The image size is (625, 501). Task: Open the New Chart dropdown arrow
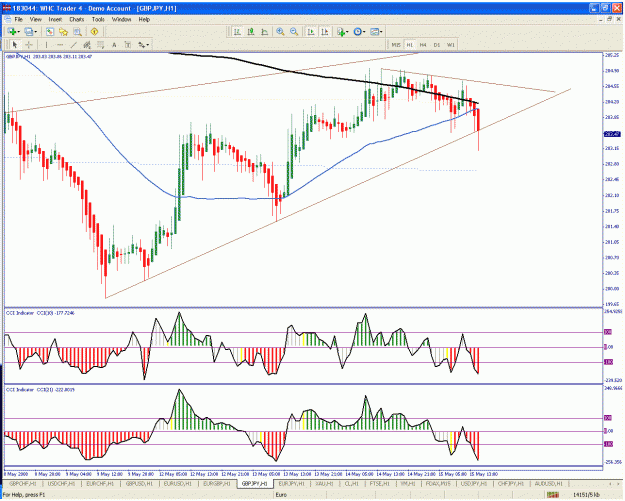[19, 32]
